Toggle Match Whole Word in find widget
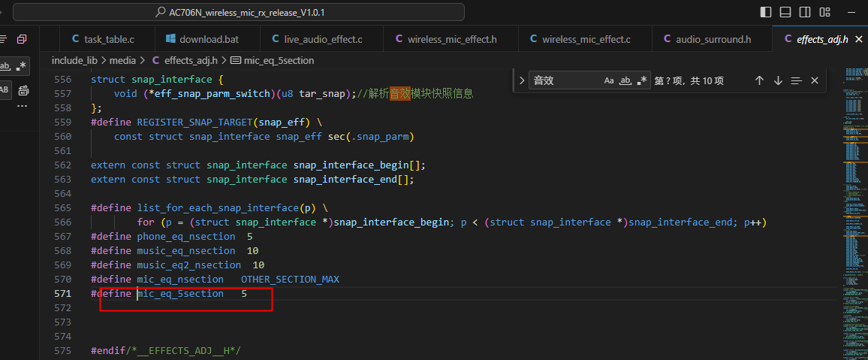This screenshot has height=360, width=868. click(x=625, y=80)
